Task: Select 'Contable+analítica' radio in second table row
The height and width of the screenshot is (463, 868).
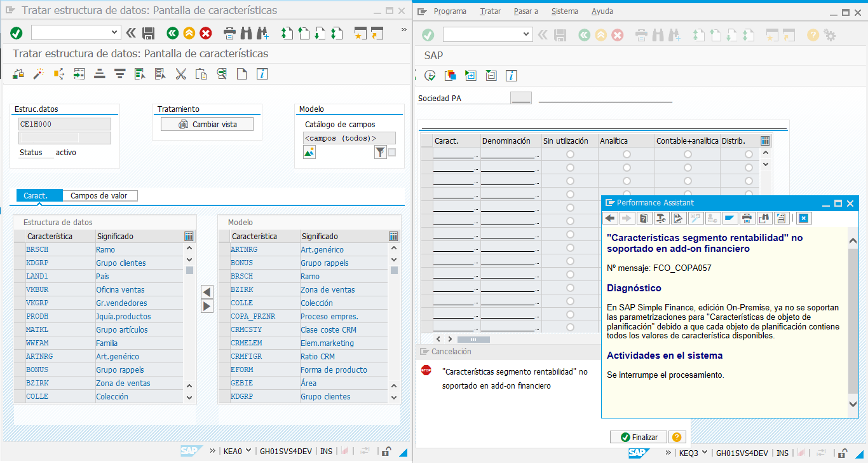Action: (688, 168)
